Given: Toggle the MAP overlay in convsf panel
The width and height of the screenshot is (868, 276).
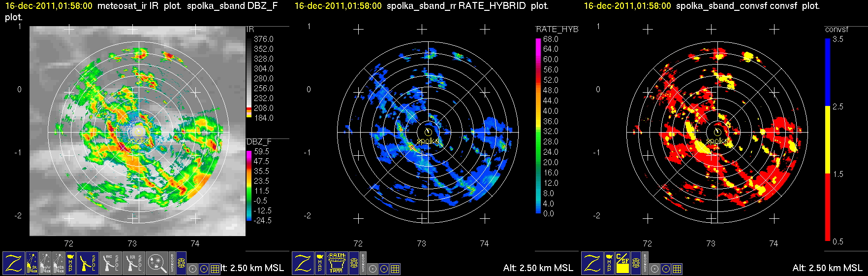Looking at the screenshot, I should [609, 263].
